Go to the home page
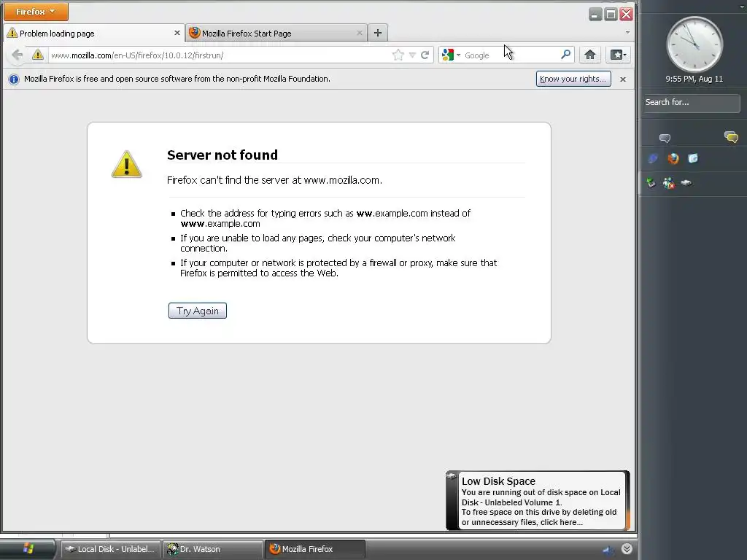 click(589, 55)
